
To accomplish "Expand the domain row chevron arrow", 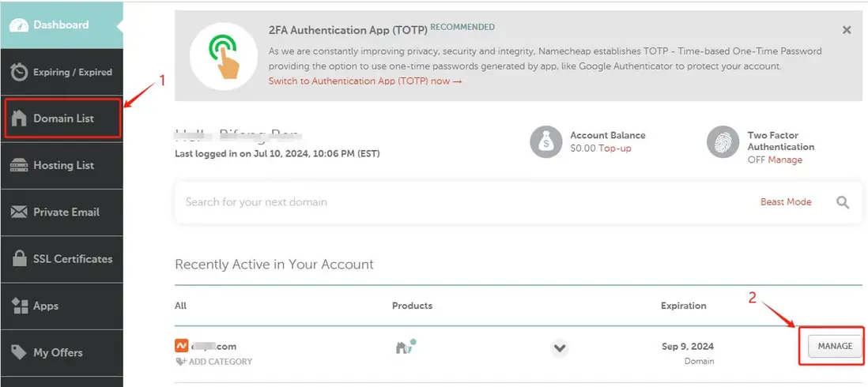I will click(560, 348).
